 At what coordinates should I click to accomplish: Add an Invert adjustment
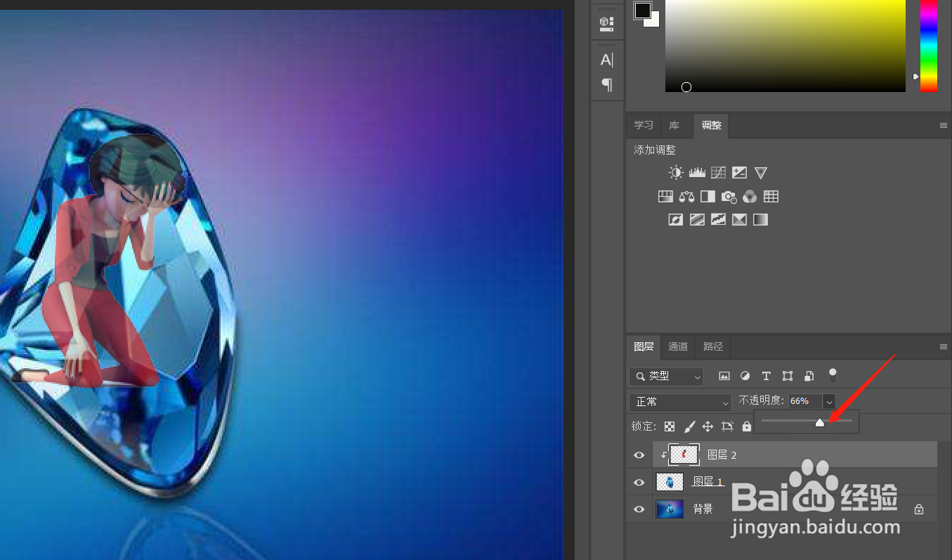tap(675, 220)
